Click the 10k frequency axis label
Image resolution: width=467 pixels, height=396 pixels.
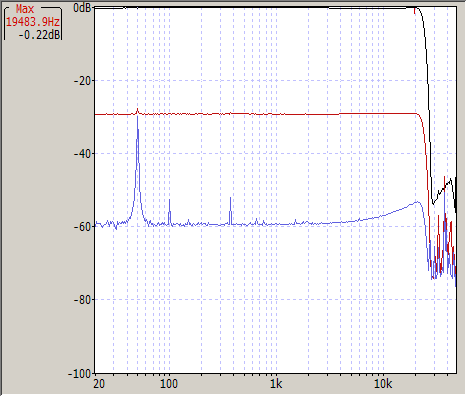click(x=383, y=384)
